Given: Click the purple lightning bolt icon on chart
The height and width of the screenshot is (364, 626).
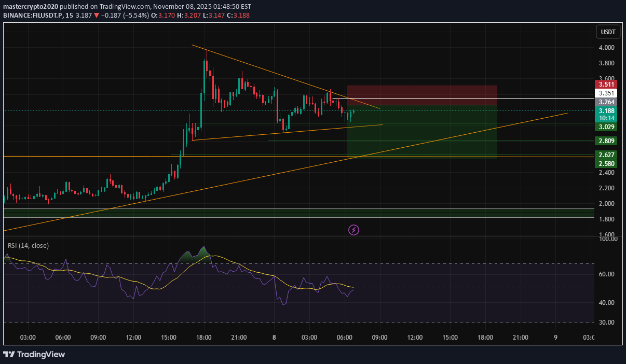Looking at the screenshot, I should (353, 230).
